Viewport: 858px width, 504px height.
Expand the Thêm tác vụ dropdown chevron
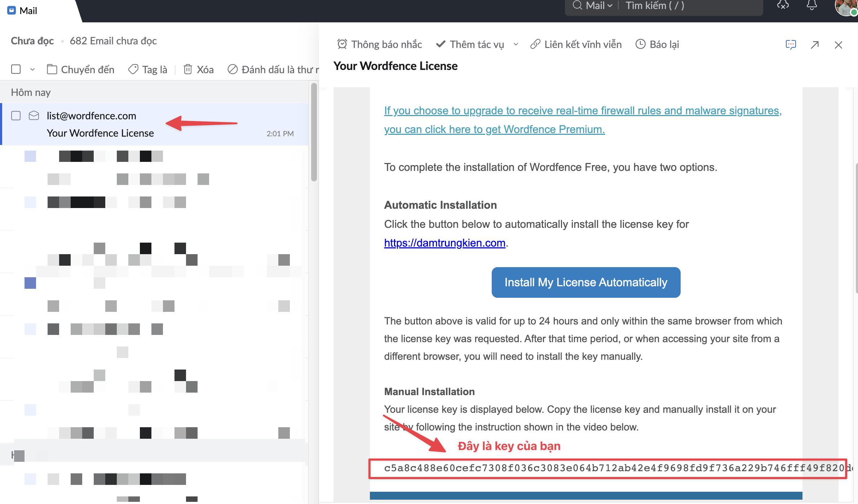[516, 44]
